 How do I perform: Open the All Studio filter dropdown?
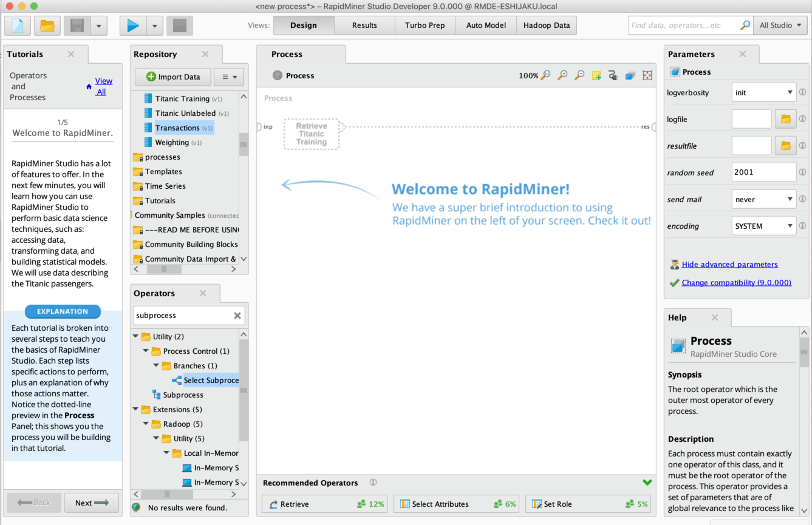click(780, 25)
